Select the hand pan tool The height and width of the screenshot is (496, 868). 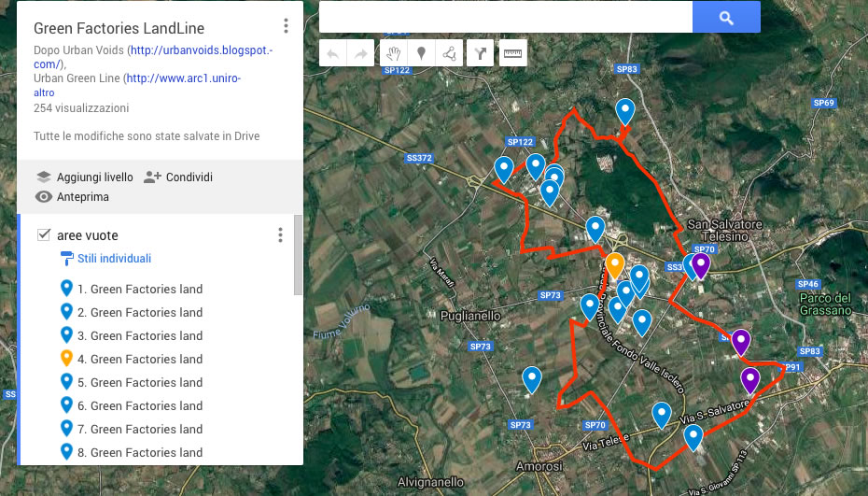click(x=394, y=53)
